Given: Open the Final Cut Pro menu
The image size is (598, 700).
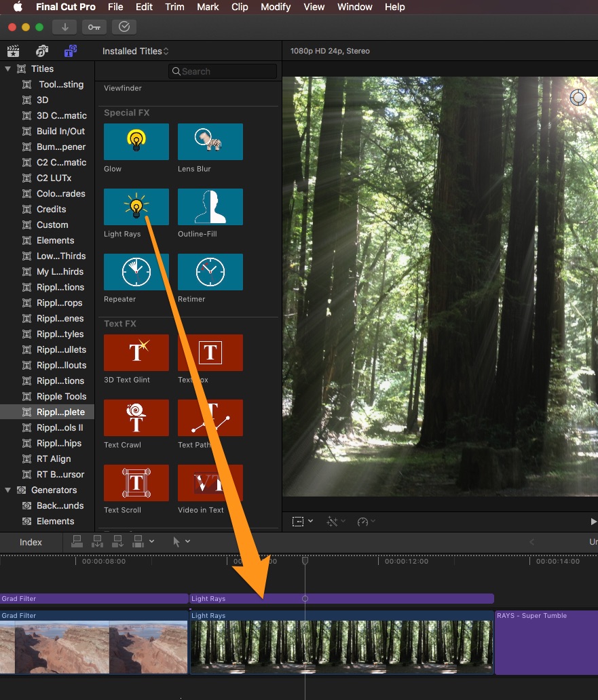Looking at the screenshot, I should click(x=66, y=7).
